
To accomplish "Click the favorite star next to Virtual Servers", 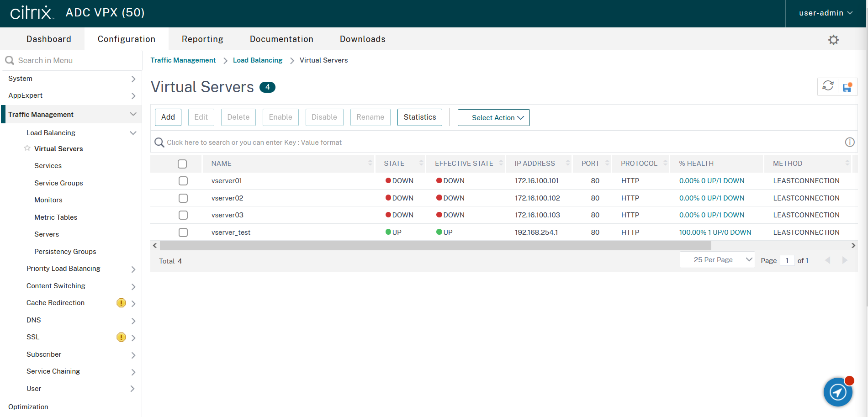I will click(x=27, y=148).
